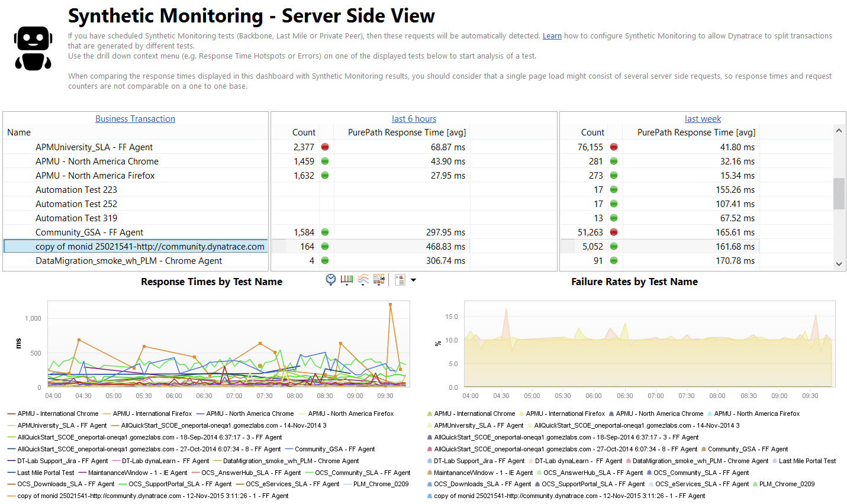Click green status dot next to count 164
Screen dimensions: 847x504
(325, 246)
